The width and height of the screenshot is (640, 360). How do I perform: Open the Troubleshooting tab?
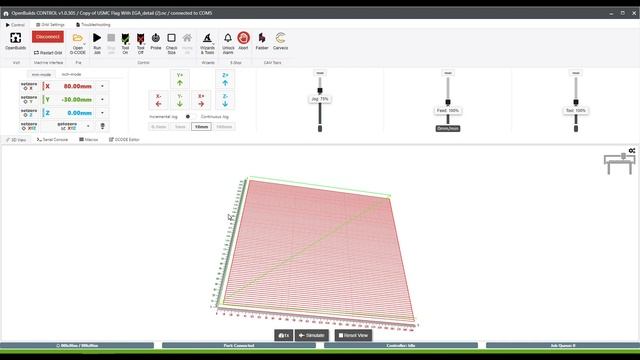93,25
